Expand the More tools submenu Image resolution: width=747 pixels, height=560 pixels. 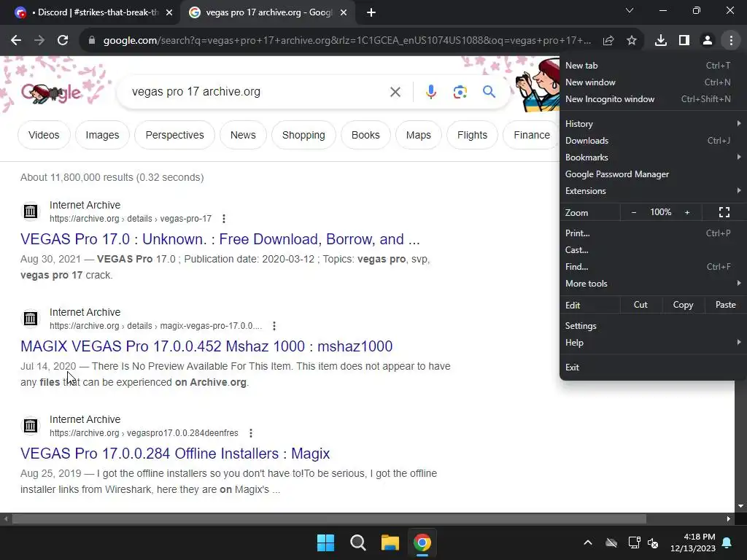[x=653, y=284]
